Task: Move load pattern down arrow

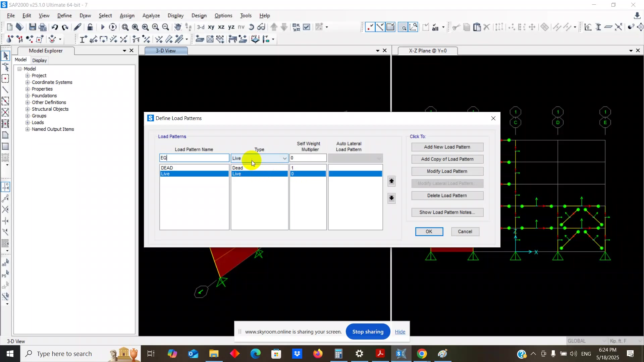Action: click(391, 198)
